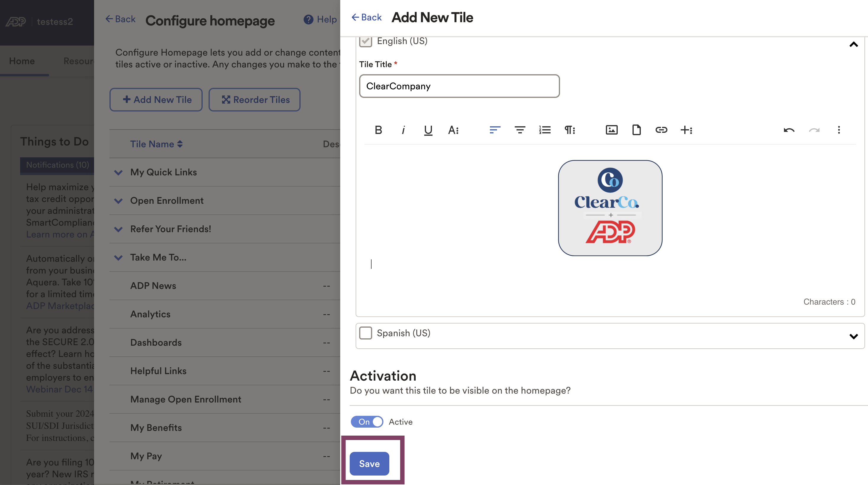
Task: Click the Help question mark icon
Action: coord(308,20)
